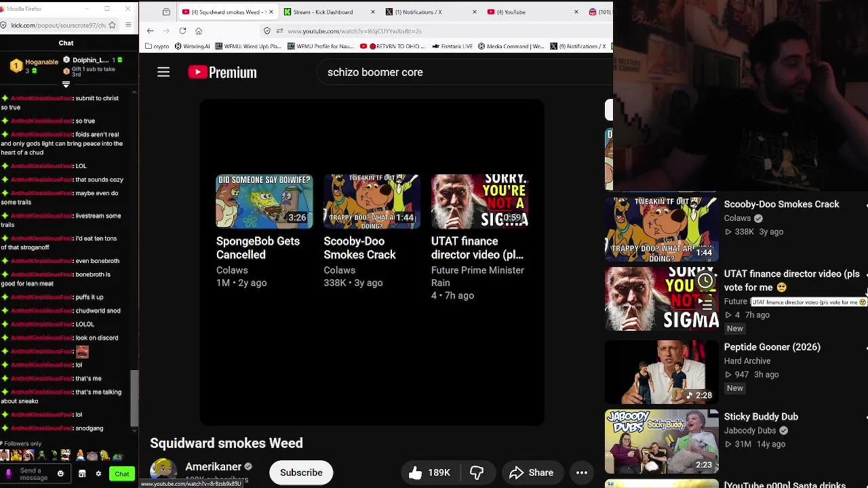Share the video
This screenshot has height=488, width=868.
point(531,472)
